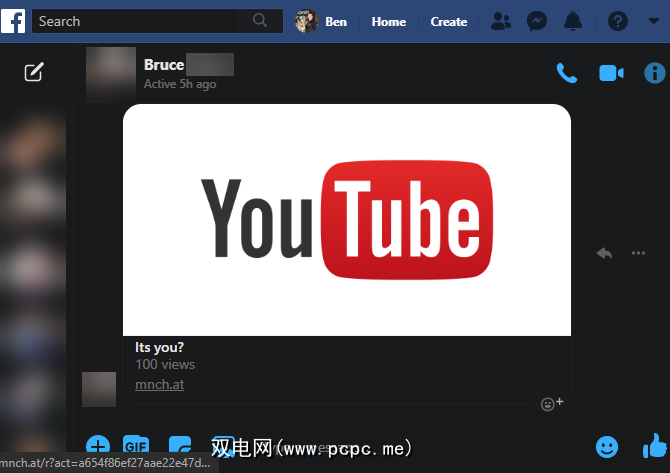Viewport: 670px width, 473px height.
Task: Open the conversation information panel
Action: tap(654, 72)
